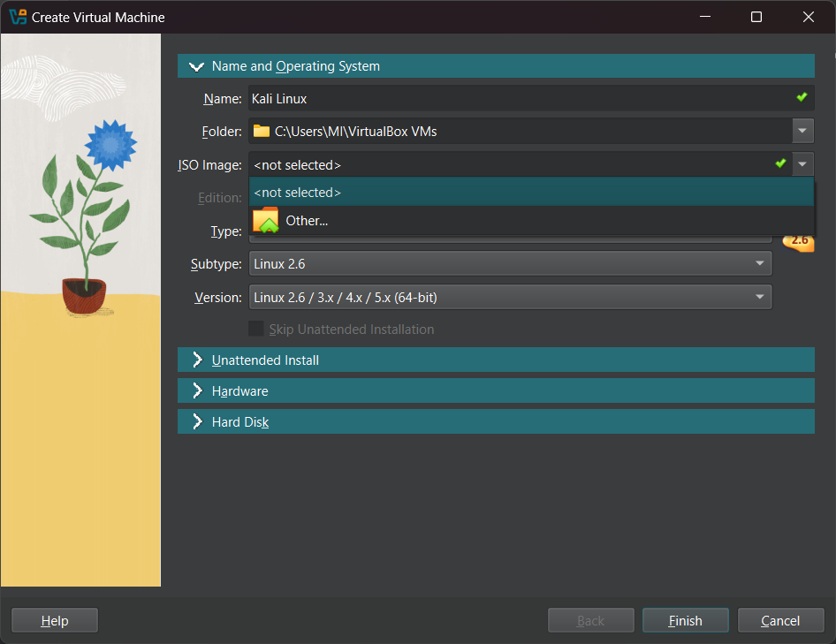Click the green checkmark in ISO Image field
Viewport: 836px width, 644px height.
[x=780, y=164]
